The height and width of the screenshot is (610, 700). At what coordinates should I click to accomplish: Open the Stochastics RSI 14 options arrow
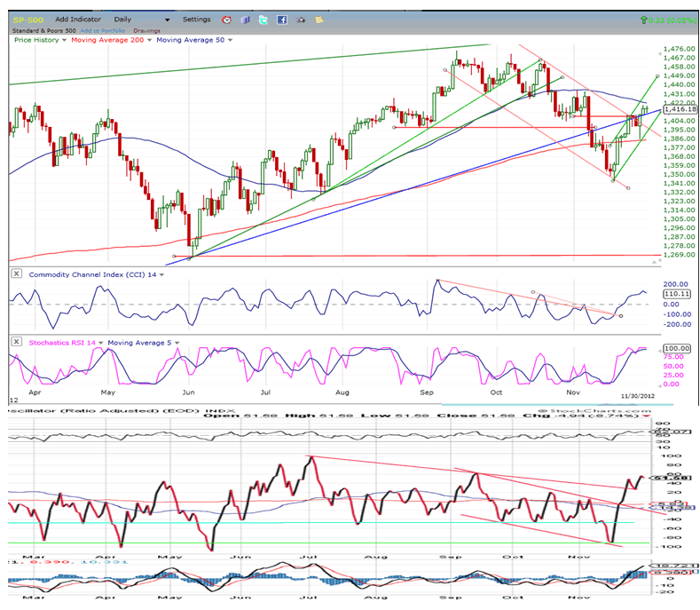point(101,343)
